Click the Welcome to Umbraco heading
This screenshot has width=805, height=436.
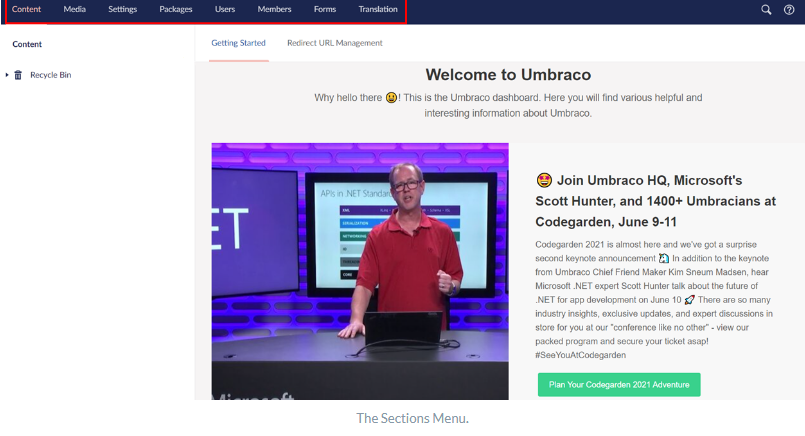pyautogui.click(x=508, y=75)
